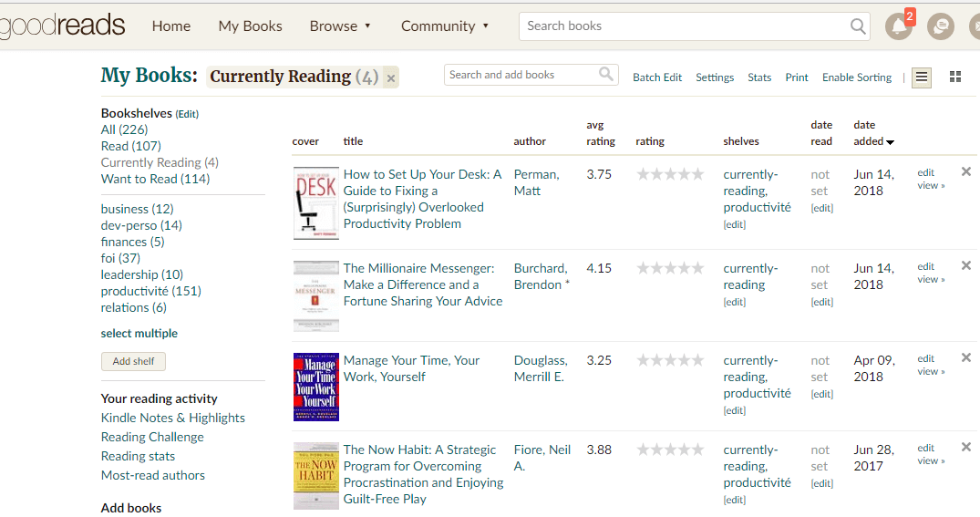
Task: Click the magnifier in Search and add books
Action: (x=605, y=75)
